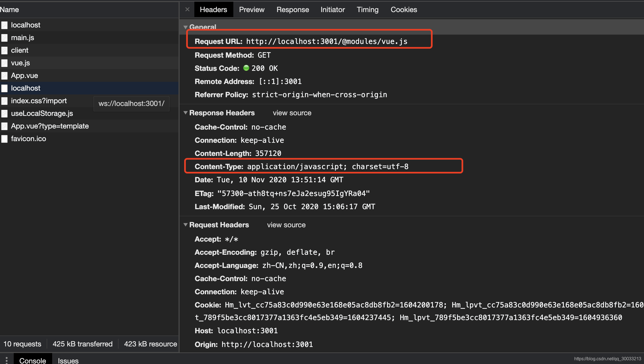
Task: View source of Response Headers
Action: [292, 113]
